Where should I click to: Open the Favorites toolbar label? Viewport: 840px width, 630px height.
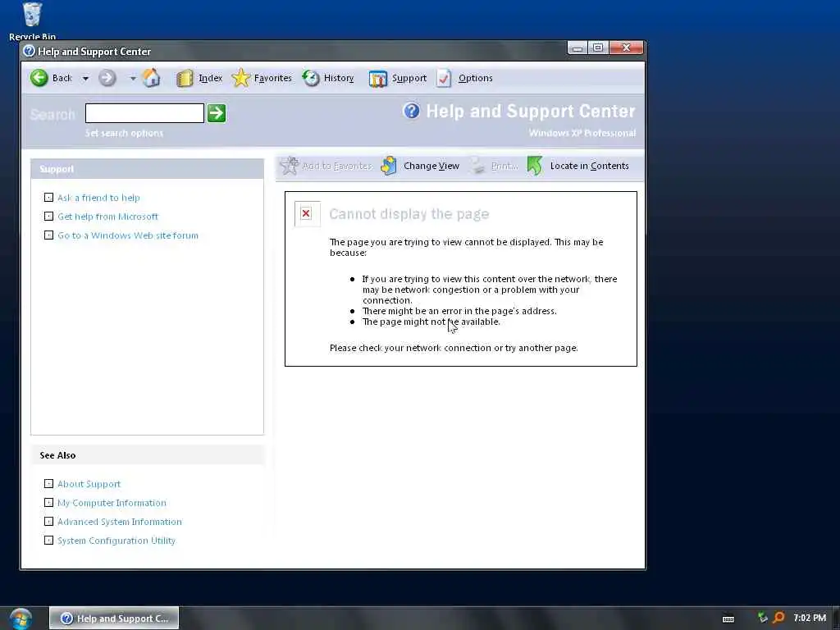(x=272, y=78)
